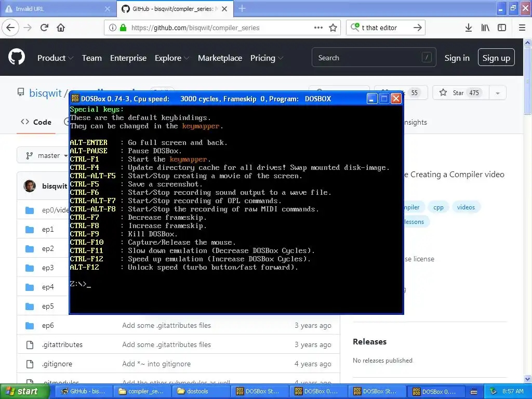Screen dimensions: 532x399
Task: Click the fork count 55
Action: pos(414,93)
